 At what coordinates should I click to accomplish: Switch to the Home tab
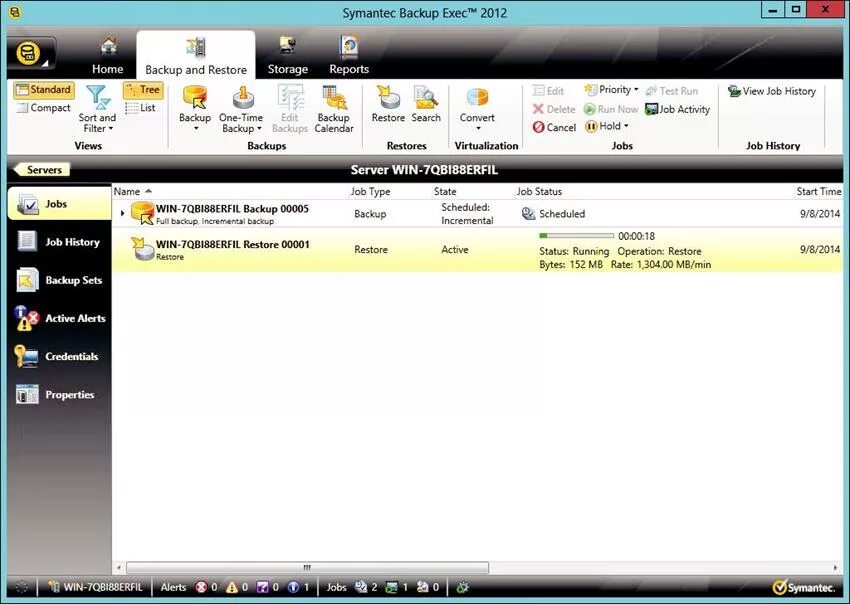pyautogui.click(x=107, y=56)
